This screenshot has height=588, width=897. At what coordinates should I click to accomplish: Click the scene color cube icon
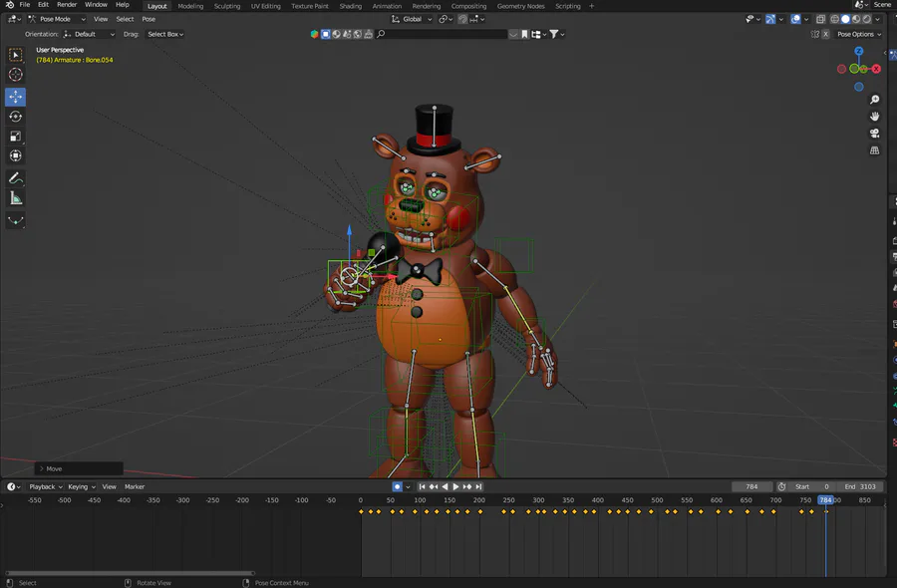click(314, 34)
